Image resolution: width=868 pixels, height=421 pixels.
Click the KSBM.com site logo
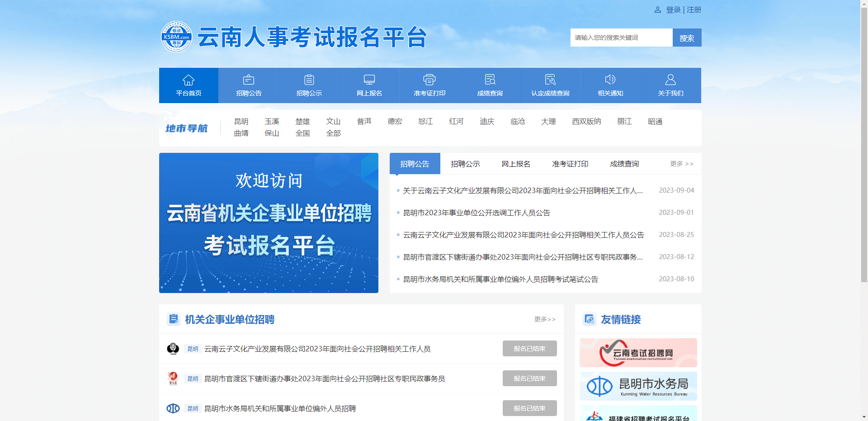point(177,37)
